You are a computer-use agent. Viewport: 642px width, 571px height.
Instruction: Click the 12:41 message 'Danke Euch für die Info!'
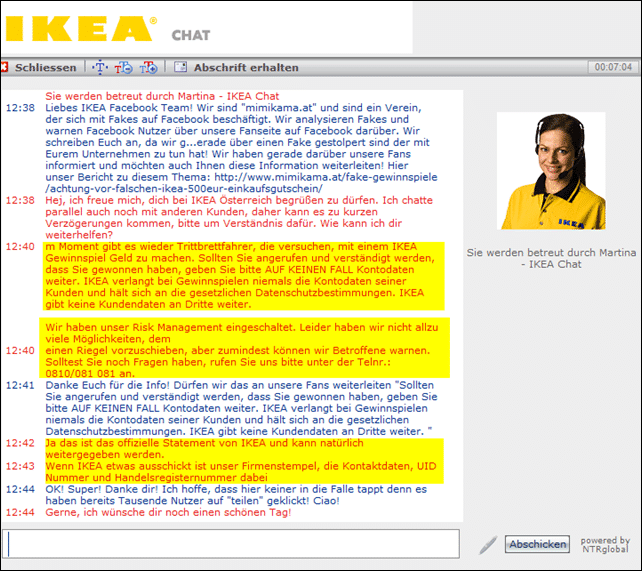(x=241, y=408)
